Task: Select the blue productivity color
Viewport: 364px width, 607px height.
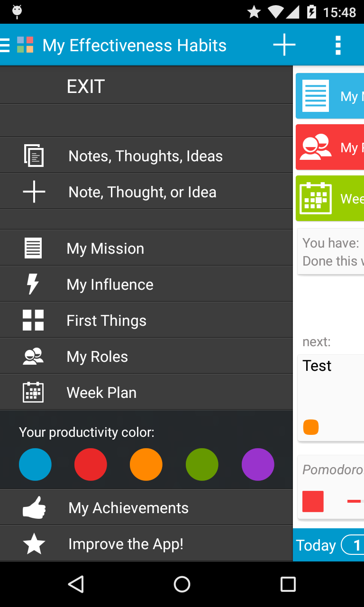Action: pyautogui.click(x=35, y=464)
